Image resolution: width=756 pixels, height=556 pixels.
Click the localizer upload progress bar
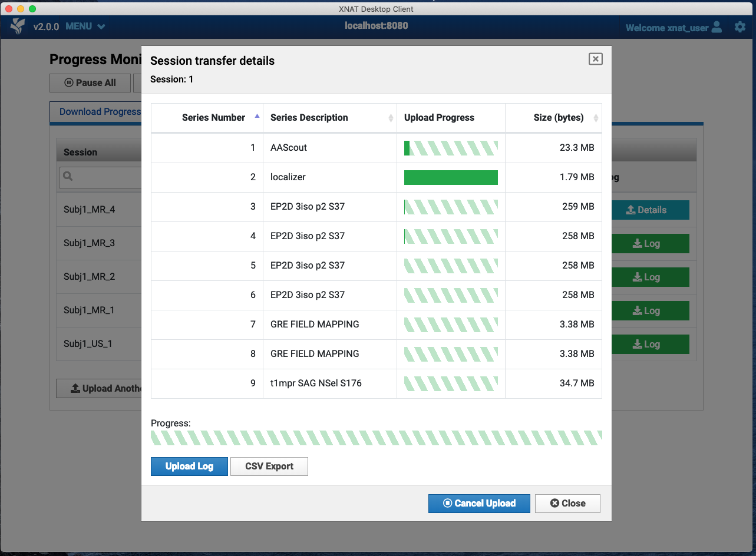(x=451, y=177)
